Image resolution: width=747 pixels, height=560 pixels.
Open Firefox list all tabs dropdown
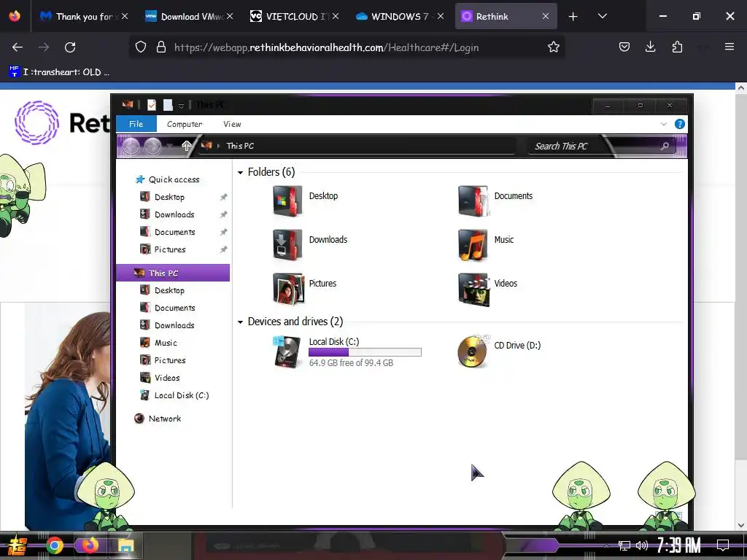(602, 16)
